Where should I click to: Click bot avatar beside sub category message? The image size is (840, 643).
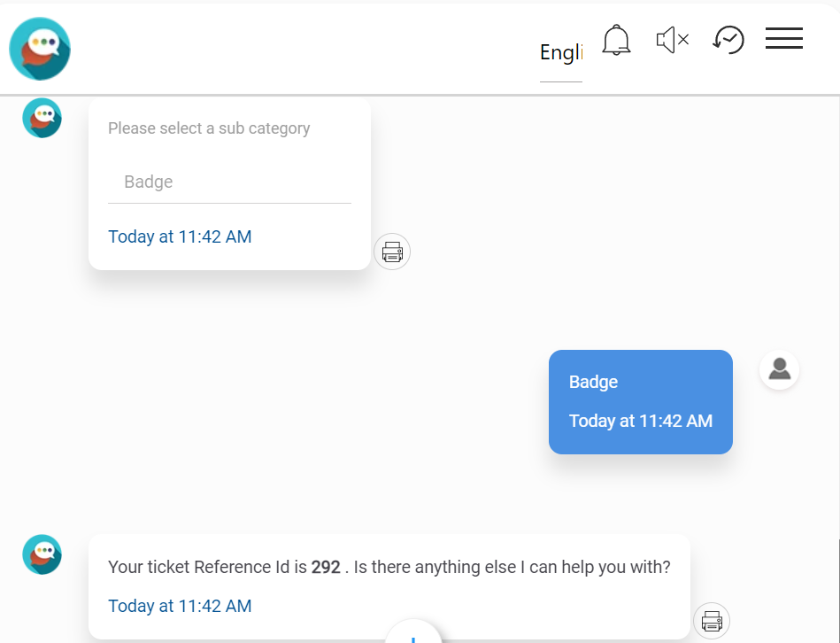tap(42, 118)
